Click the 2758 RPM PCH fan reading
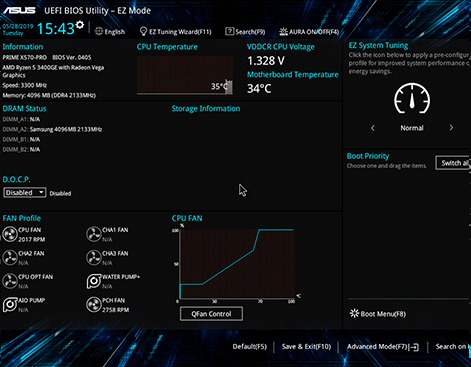 [115, 310]
